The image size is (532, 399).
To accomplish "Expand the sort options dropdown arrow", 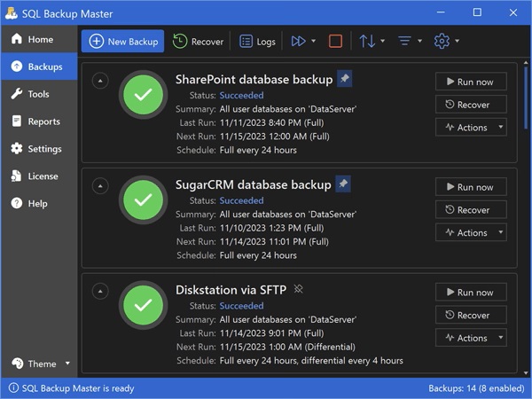I will (383, 41).
